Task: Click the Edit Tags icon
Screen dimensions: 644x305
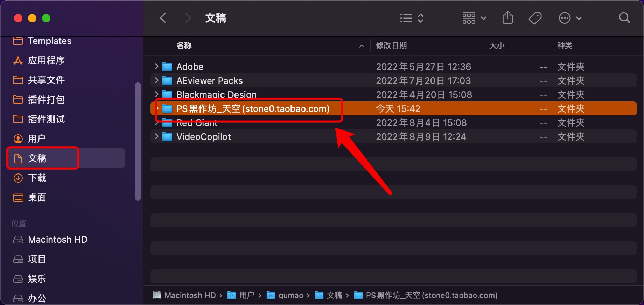Action: 535,18
